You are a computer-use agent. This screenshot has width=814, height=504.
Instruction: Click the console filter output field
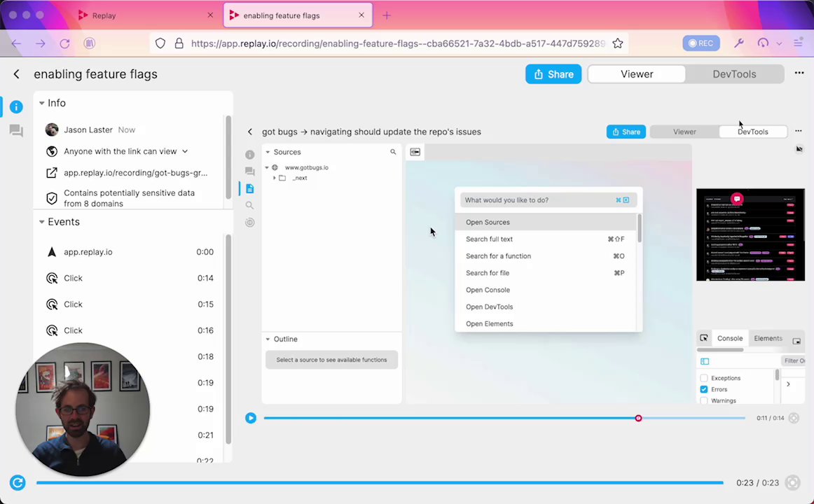point(793,361)
